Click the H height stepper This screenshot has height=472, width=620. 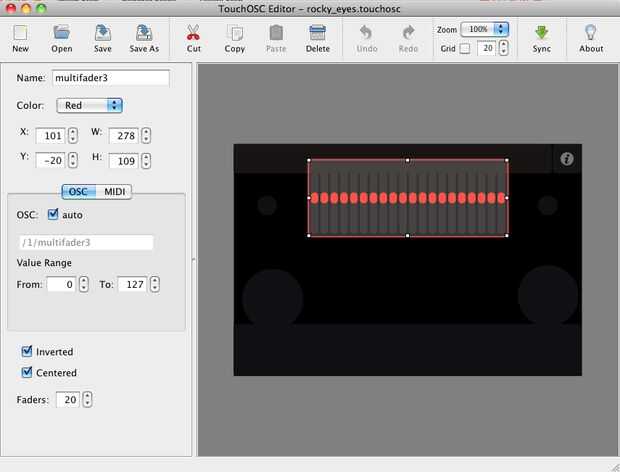coord(146,160)
